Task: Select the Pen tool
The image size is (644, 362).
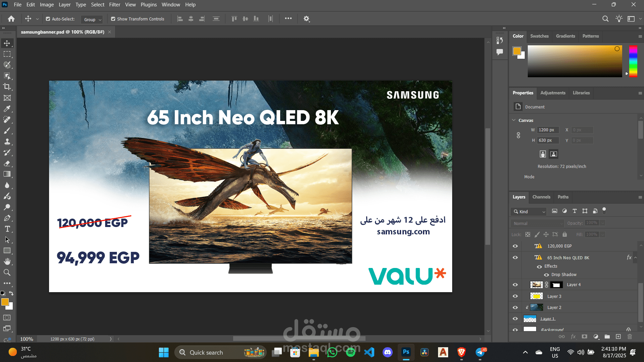Action: (7, 218)
